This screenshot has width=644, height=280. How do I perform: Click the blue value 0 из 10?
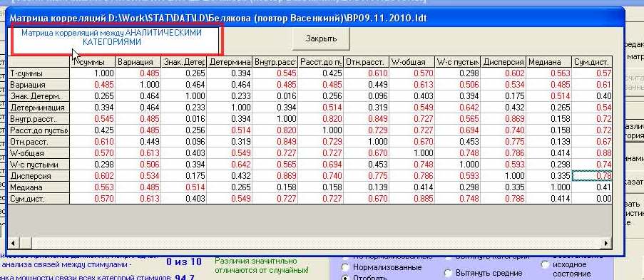tap(184, 261)
